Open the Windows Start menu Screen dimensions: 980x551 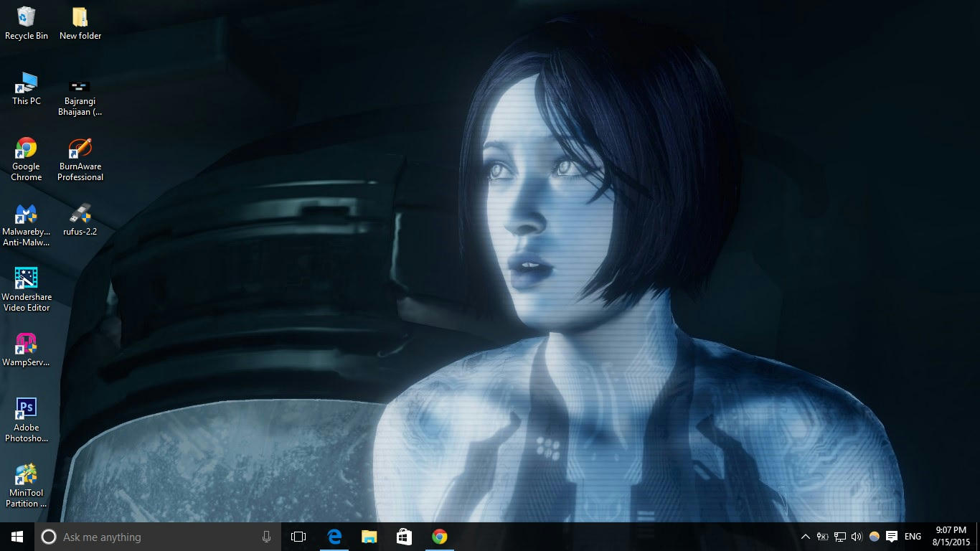coord(17,537)
